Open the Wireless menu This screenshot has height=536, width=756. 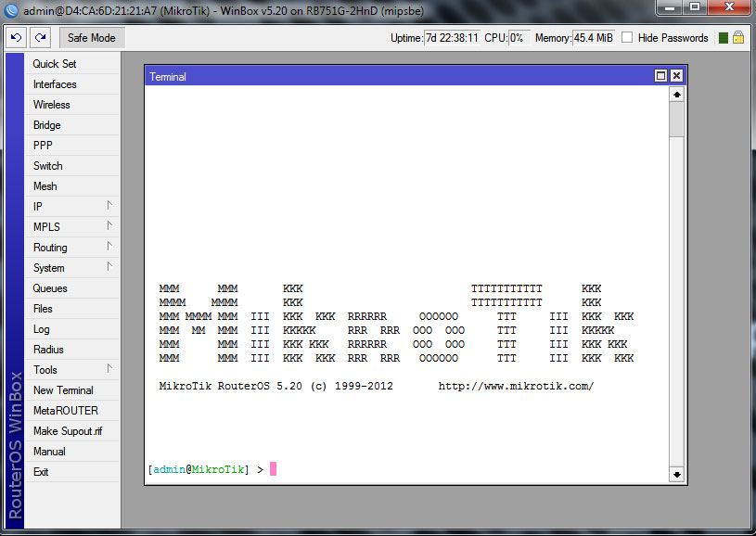71,105
